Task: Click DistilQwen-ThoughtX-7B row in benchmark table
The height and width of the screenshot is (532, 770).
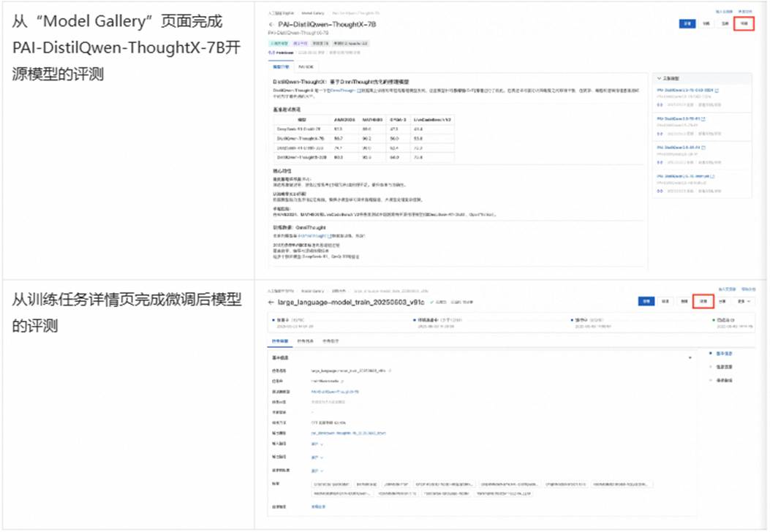Action: [363, 139]
